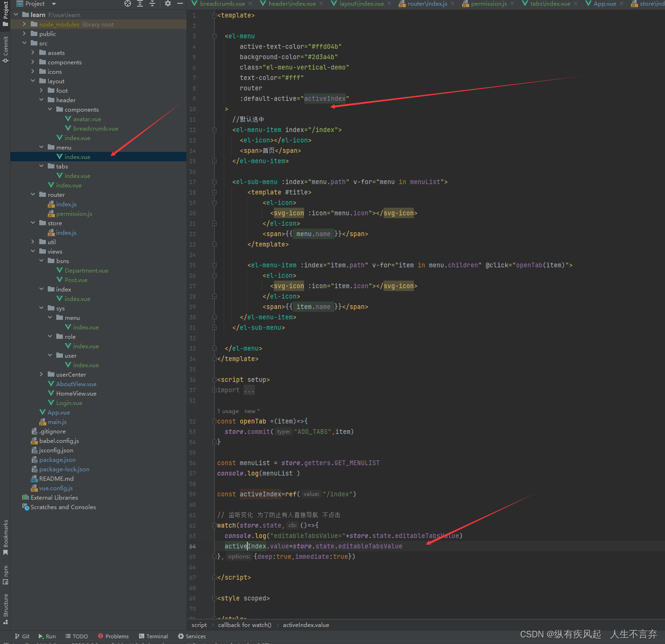
Task: Open the Commit tool window
Action: [x=5, y=49]
